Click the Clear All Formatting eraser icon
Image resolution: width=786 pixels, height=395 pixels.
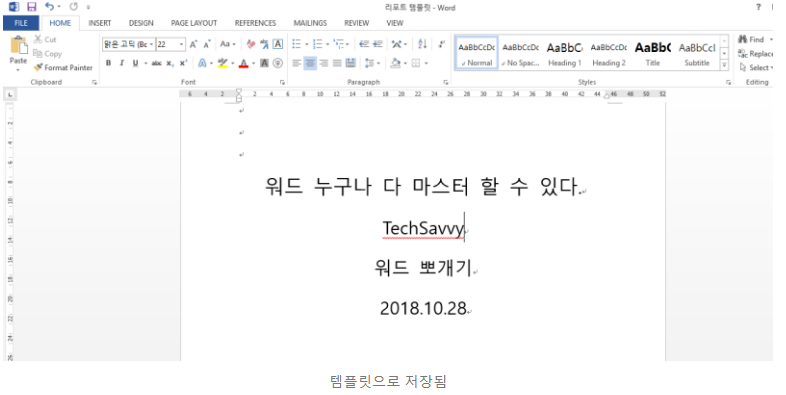(x=251, y=44)
